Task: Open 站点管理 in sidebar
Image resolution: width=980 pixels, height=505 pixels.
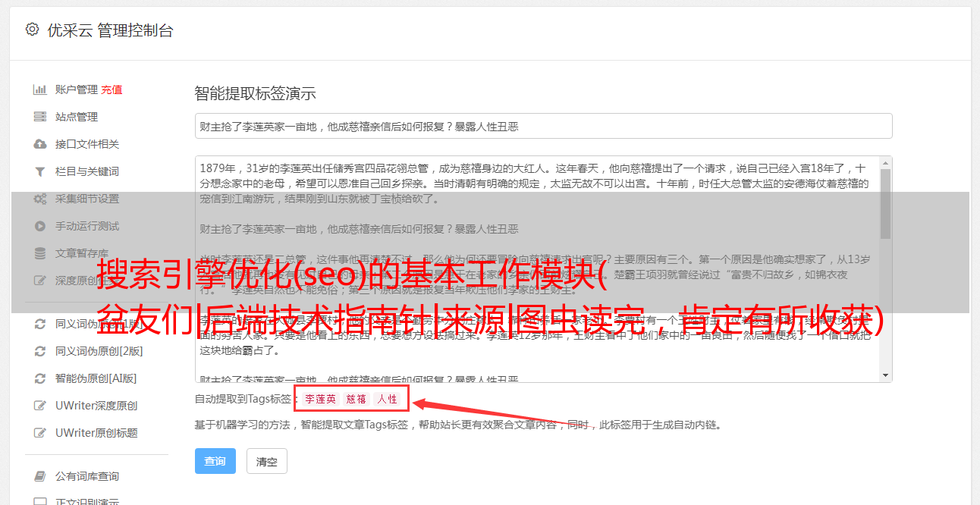Action: pyautogui.click(x=77, y=117)
